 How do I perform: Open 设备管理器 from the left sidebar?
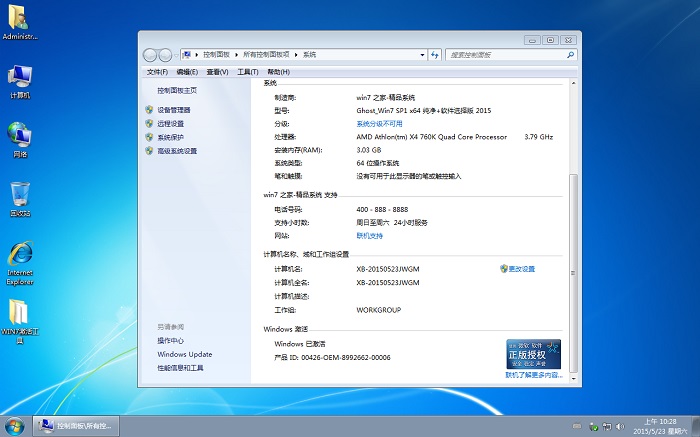pos(173,110)
